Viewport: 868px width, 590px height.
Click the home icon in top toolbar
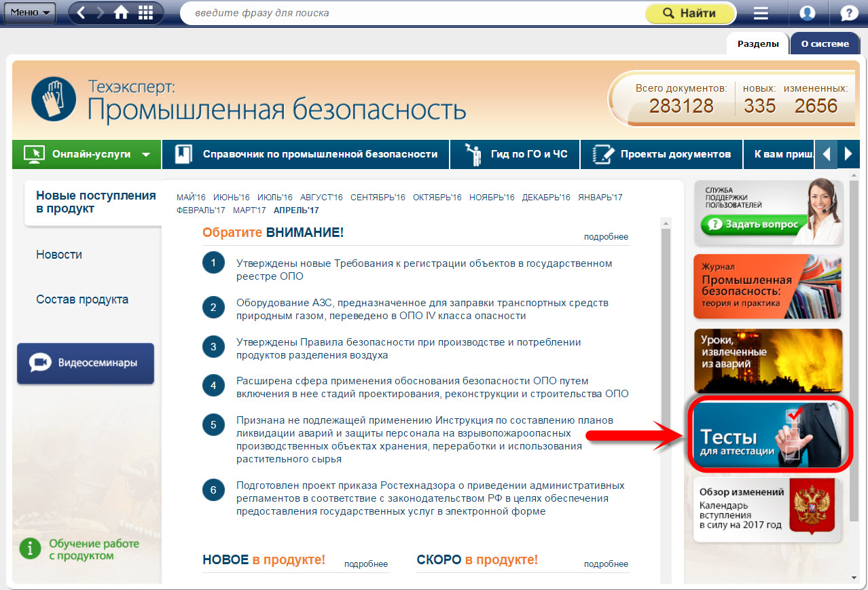coord(122,13)
